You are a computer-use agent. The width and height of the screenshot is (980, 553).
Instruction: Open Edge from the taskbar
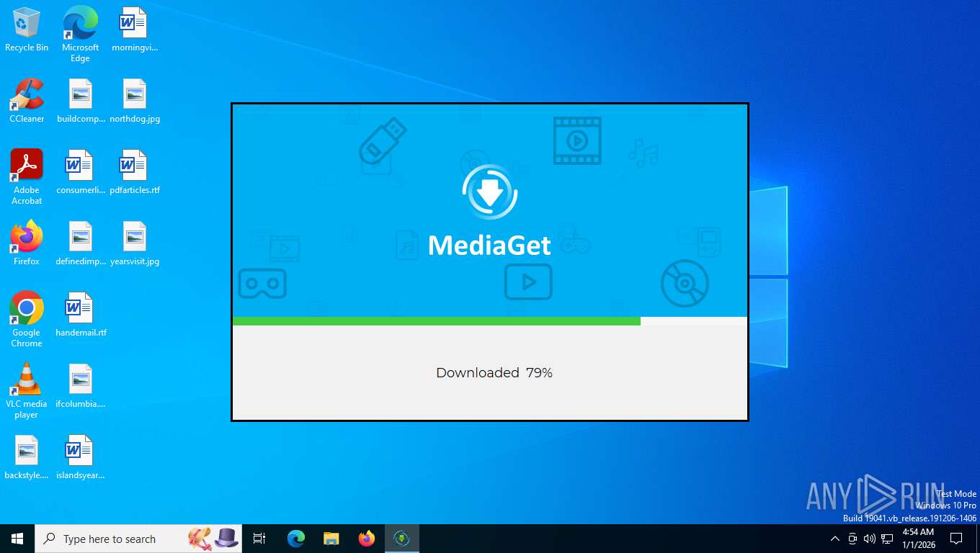[x=296, y=539]
